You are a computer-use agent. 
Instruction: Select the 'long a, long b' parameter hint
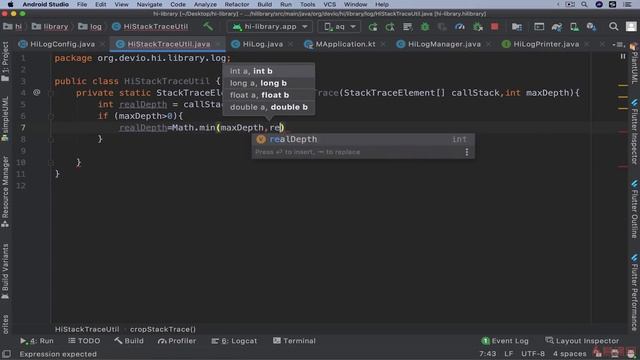click(269, 83)
